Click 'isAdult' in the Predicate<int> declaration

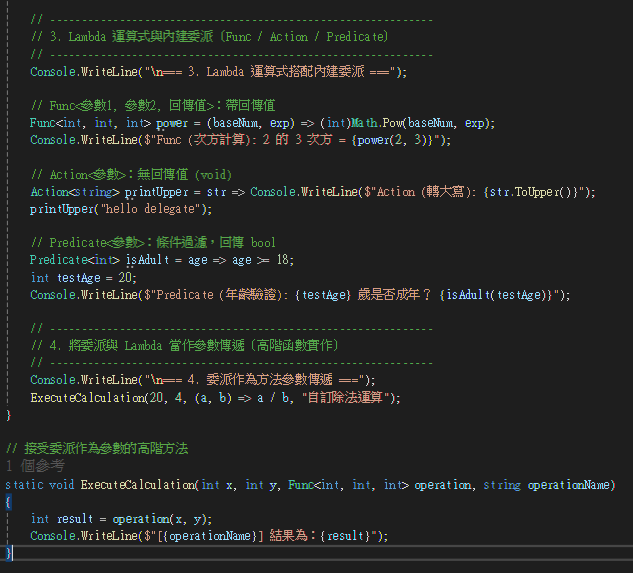[147, 260]
